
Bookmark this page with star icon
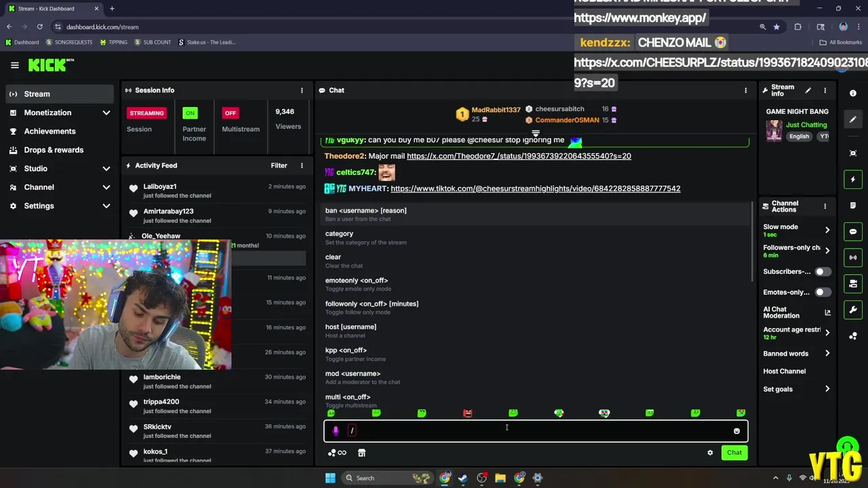pos(776,27)
